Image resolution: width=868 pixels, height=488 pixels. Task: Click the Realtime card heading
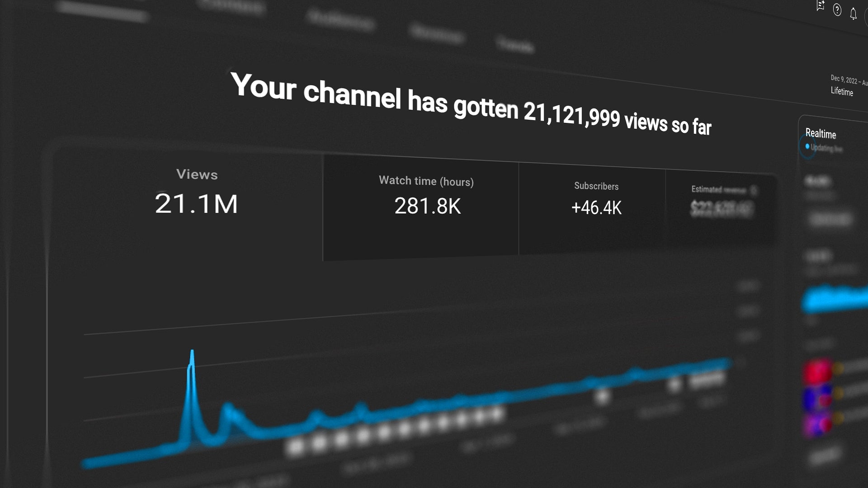point(821,133)
